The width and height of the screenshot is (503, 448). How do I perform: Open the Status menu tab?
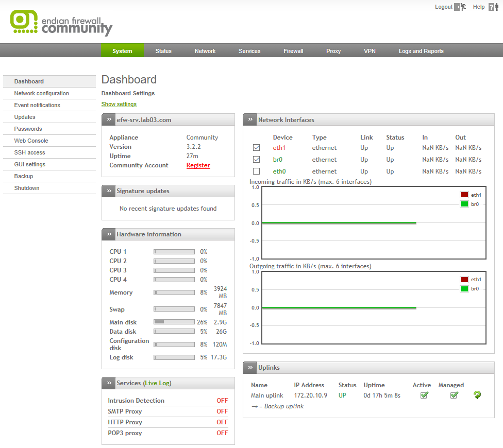click(x=163, y=51)
